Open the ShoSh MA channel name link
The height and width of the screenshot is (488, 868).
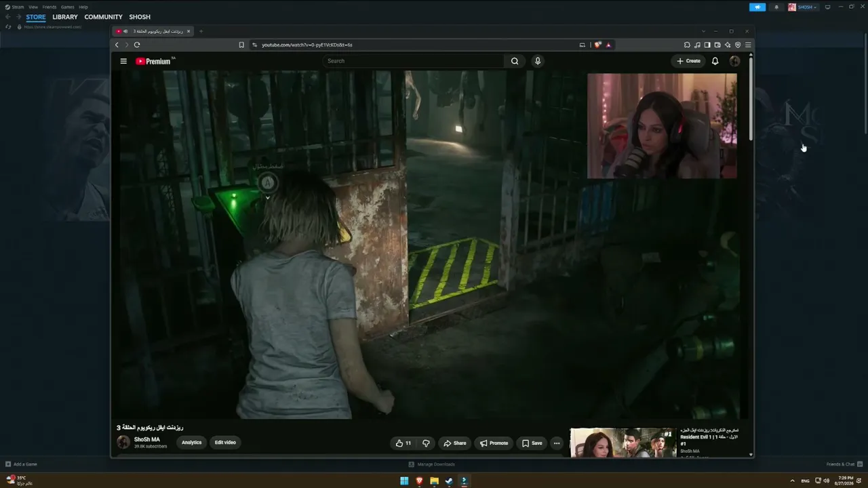point(147,439)
